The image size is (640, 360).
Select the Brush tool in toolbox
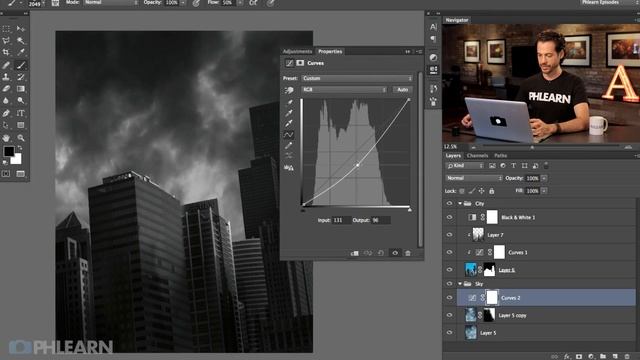coord(20,65)
